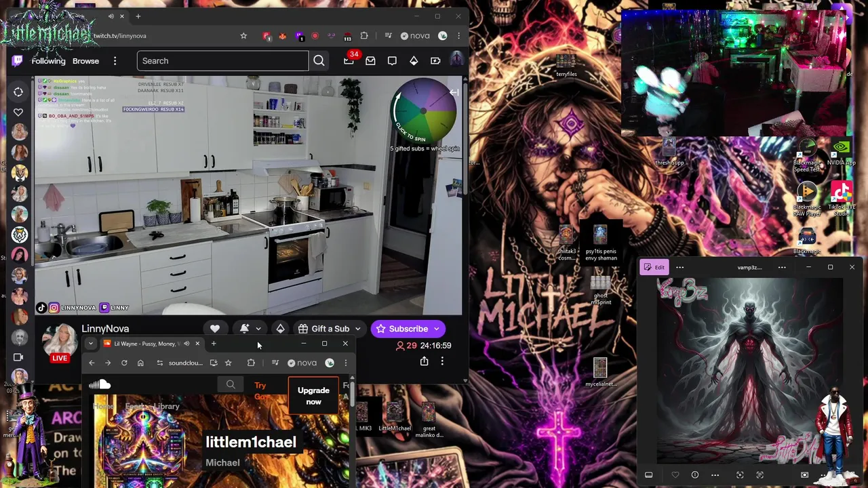
Task: Open the Following page on Twitch
Action: click(48, 61)
